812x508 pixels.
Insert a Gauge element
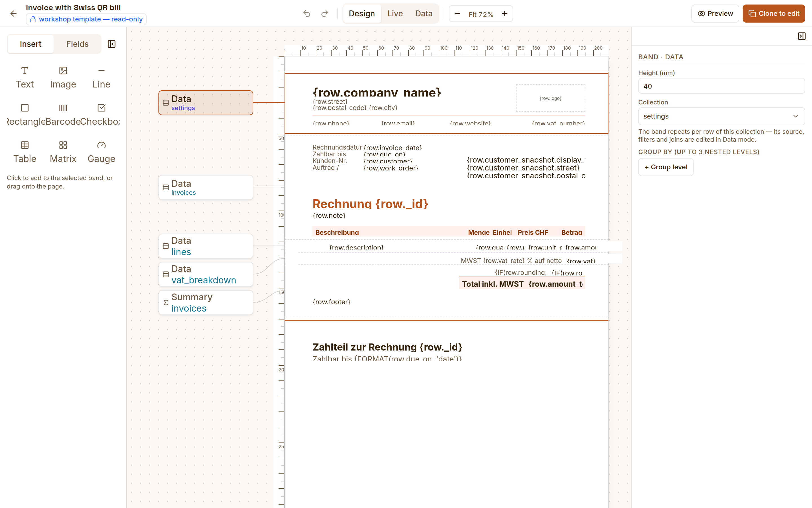tap(101, 152)
